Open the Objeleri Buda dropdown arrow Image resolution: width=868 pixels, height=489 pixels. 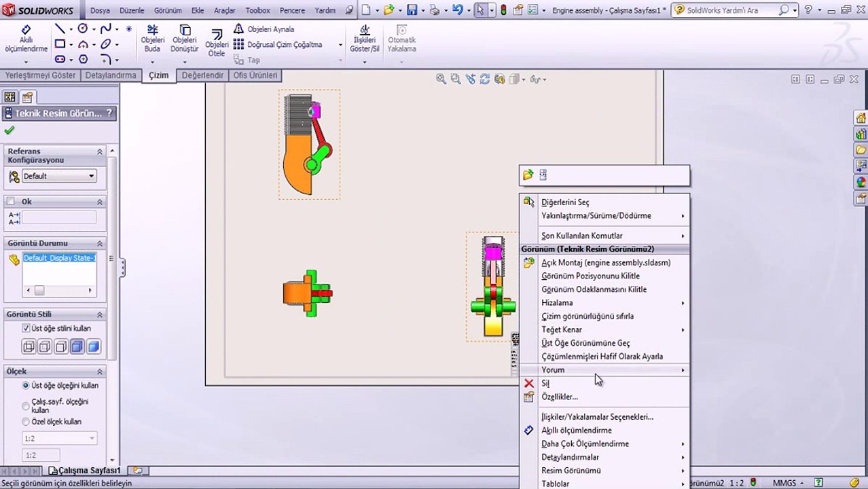coord(153,62)
